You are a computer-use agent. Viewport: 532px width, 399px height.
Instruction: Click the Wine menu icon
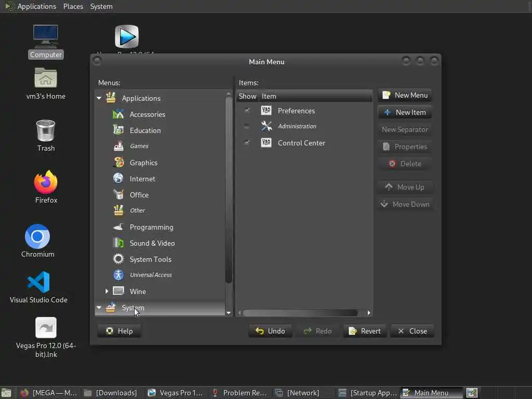[x=118, y=291]
